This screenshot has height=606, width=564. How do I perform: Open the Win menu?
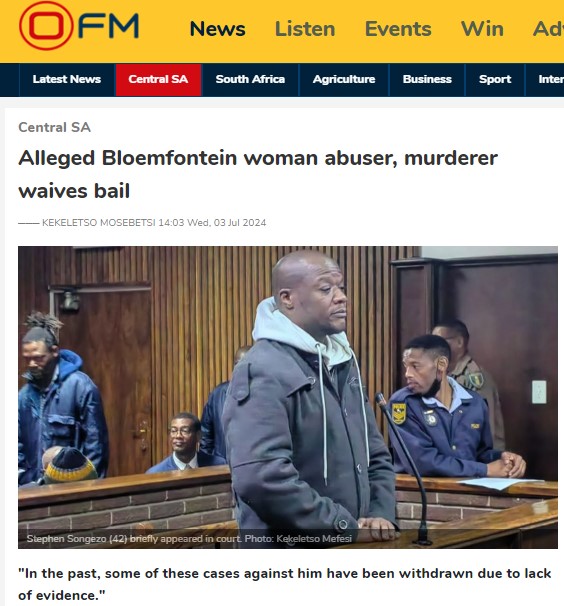coord(482,29)
